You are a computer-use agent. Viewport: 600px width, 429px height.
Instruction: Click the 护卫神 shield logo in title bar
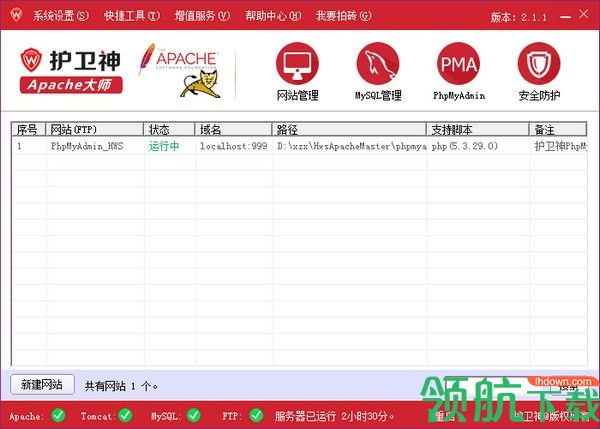coord(16,15)
